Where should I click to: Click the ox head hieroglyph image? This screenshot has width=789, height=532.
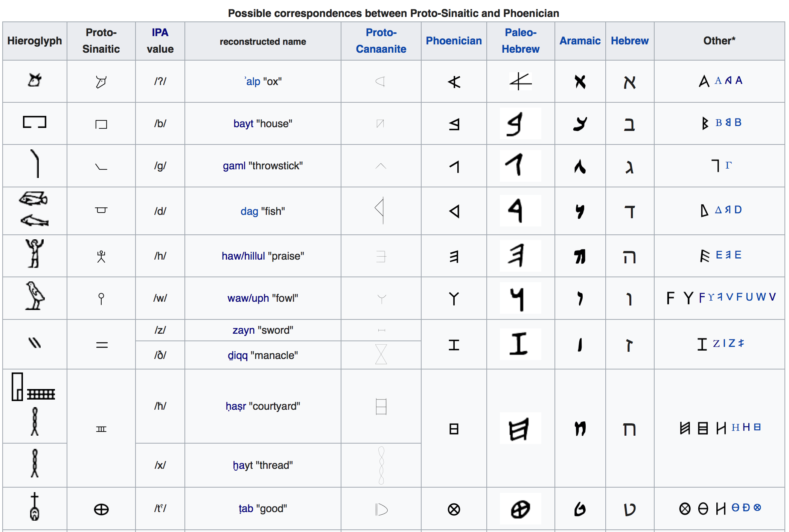pos(35,81)
